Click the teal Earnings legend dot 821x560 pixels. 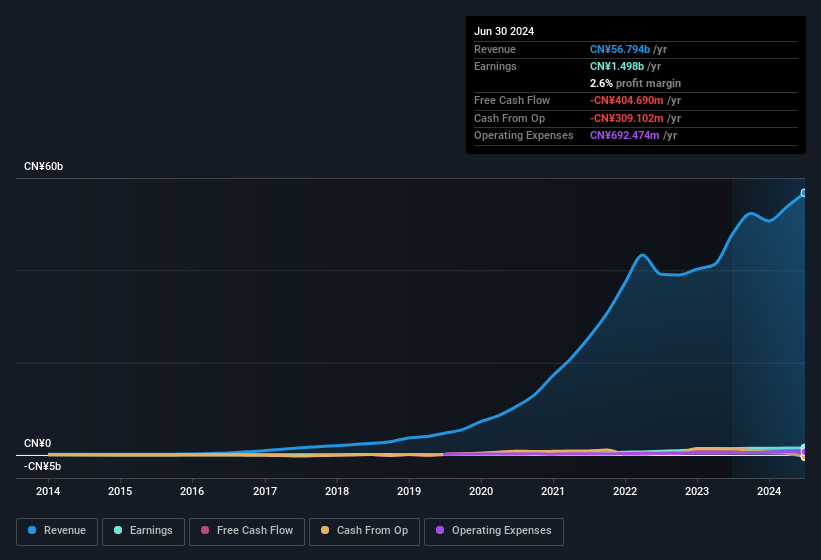(118, 530)
